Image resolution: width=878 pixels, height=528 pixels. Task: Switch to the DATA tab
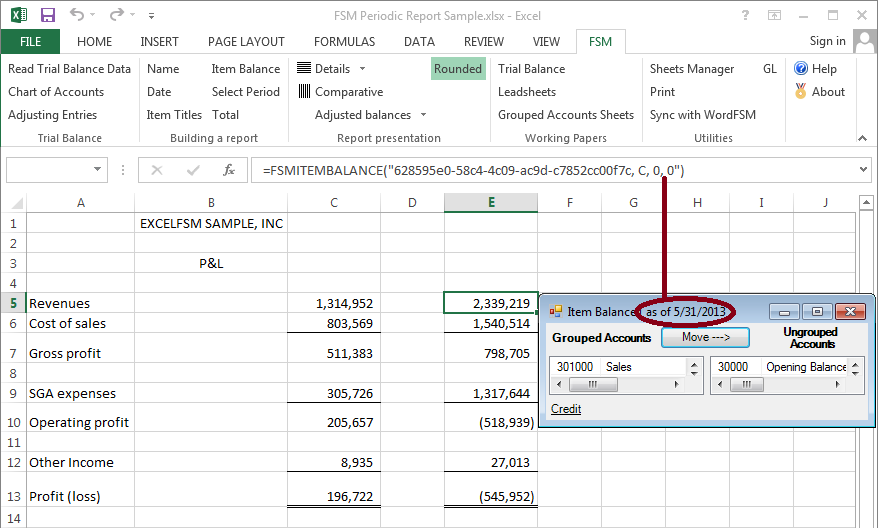[419, 41]
